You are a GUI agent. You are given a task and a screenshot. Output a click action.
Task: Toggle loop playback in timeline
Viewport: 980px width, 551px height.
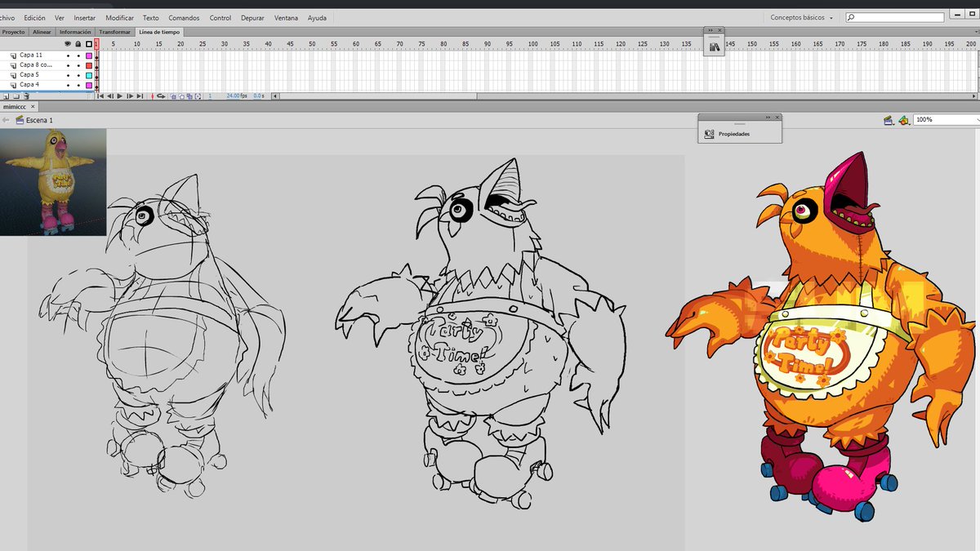pos(160,96)
